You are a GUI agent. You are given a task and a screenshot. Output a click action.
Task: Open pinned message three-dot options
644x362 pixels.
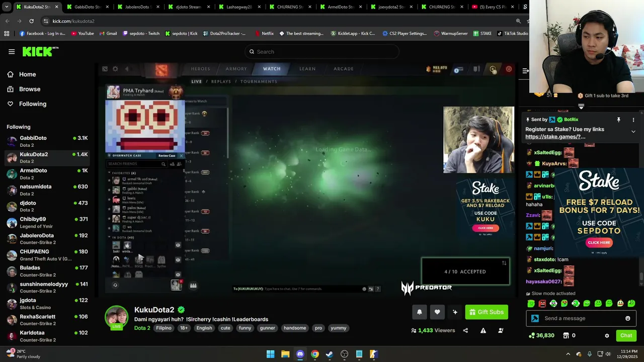(x=633, y=120)
